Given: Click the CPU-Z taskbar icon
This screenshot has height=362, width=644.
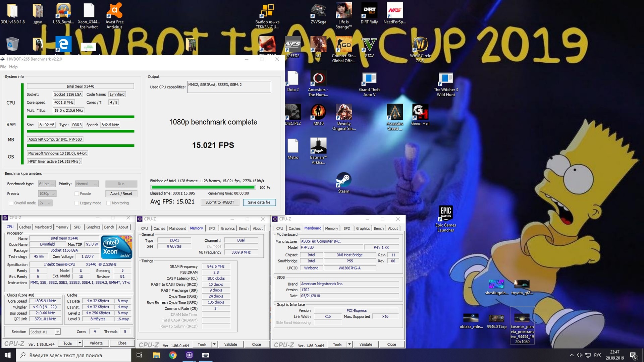Looking at the screenshot, I should pos(189,355).
